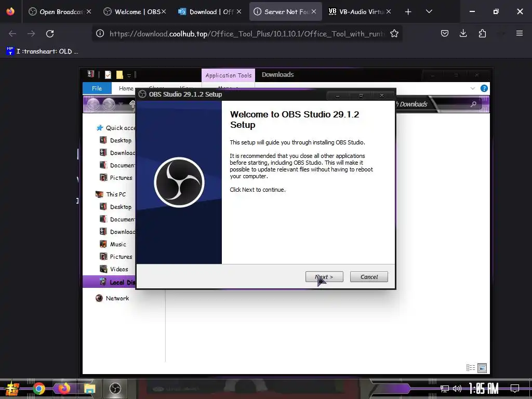Expand the Explorer ribbon chevron
The width and height of the screenshot is (532, 399).
472,88
